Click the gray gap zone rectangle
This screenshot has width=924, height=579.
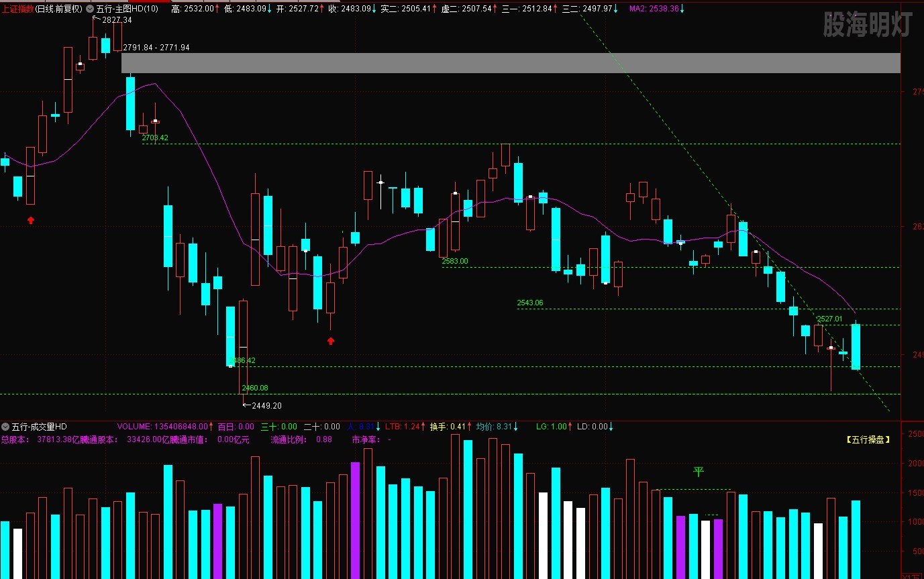click(x=510, y=63)
